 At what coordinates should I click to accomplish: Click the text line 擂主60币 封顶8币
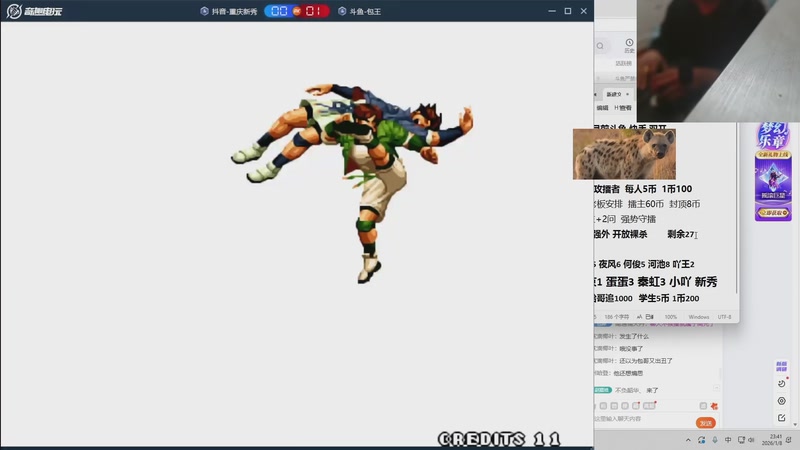tap(664, 204)
